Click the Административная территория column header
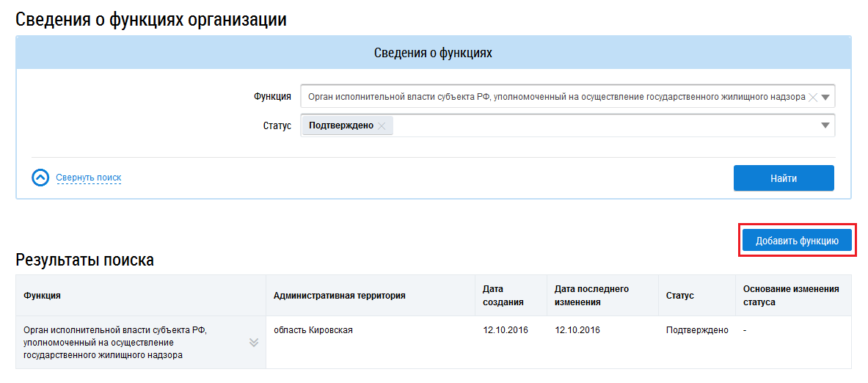Viewport: 868px width, 383px height. [339, 295]
